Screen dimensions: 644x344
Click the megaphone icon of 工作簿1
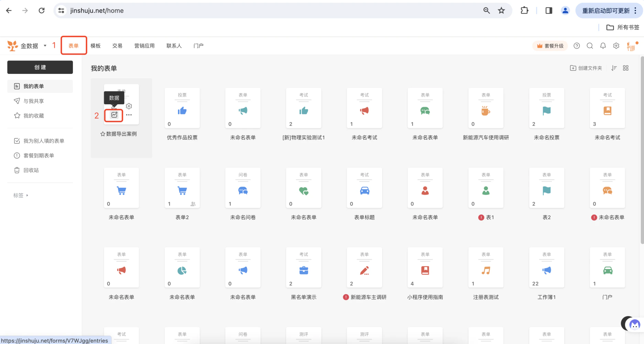point(547,270)
